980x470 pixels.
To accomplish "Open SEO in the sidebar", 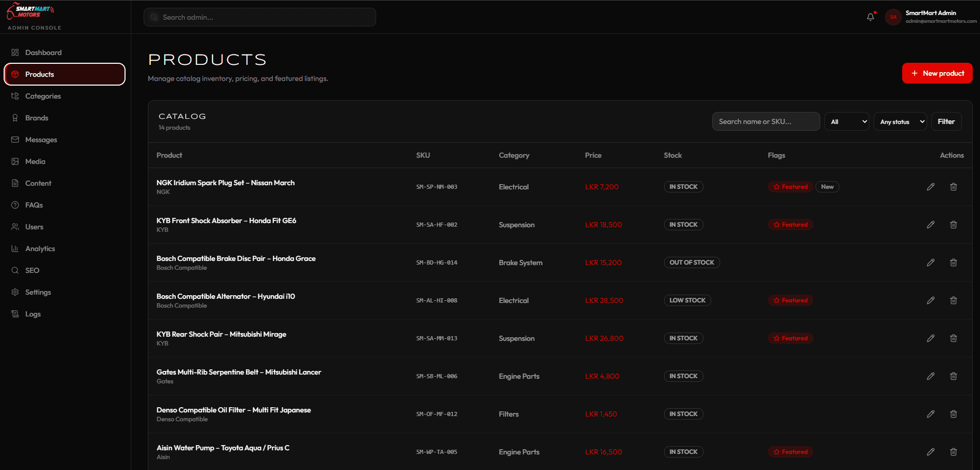I will pos(65,270).
